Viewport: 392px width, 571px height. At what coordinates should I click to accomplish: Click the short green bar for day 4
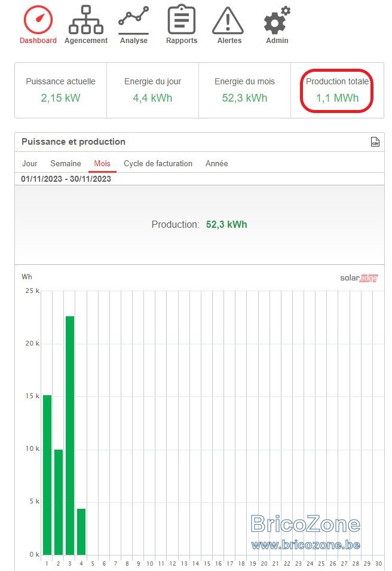tap(81, 532)
